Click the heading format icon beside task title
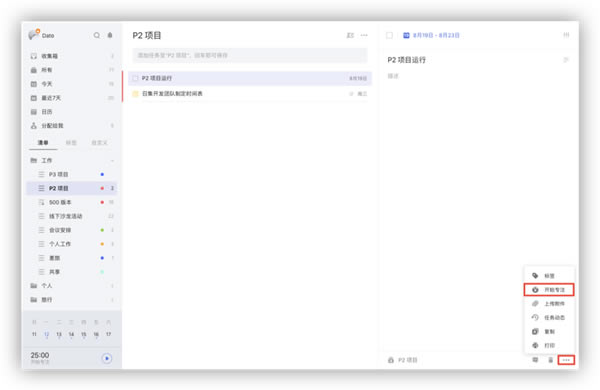Image resolution: width=600 pixels, height=390 pixels. (x=566, y=60)
